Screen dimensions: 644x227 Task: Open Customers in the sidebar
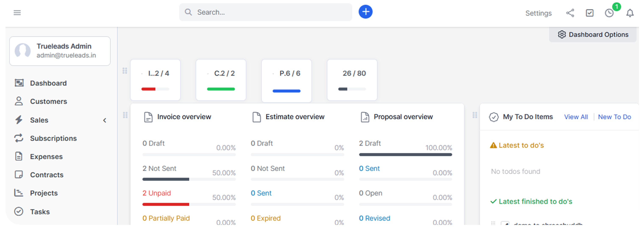coord(48,101)
